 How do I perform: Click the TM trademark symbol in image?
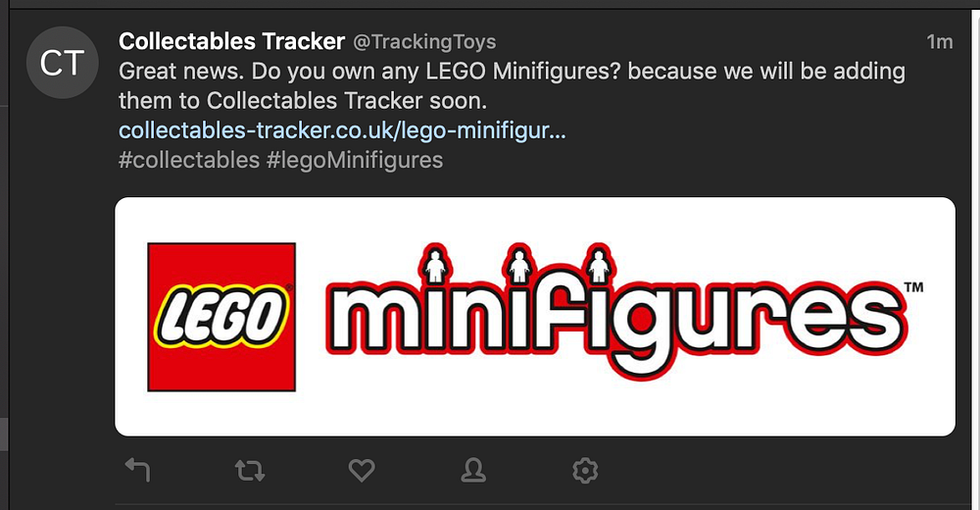[x=912, y=289]
